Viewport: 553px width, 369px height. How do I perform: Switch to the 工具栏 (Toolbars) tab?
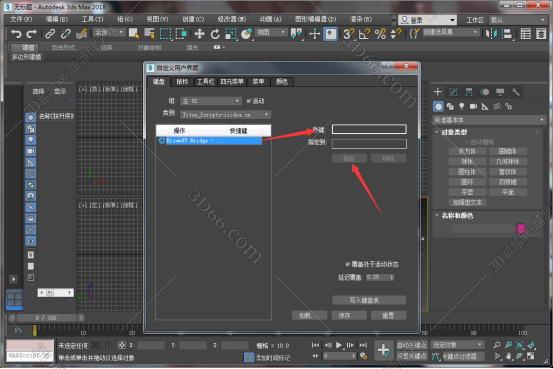pyautogui.click(x=205, y=81)
